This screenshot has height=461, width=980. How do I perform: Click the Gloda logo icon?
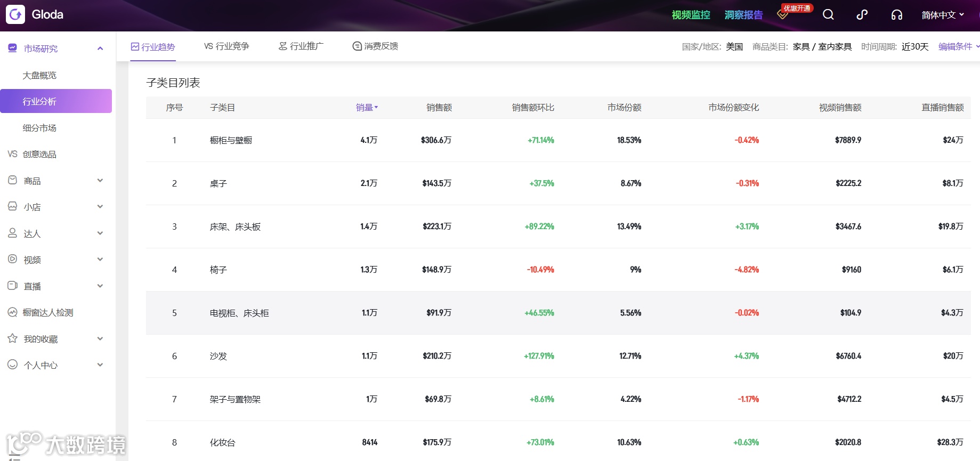pyautogui.click(x=15, y=14)
